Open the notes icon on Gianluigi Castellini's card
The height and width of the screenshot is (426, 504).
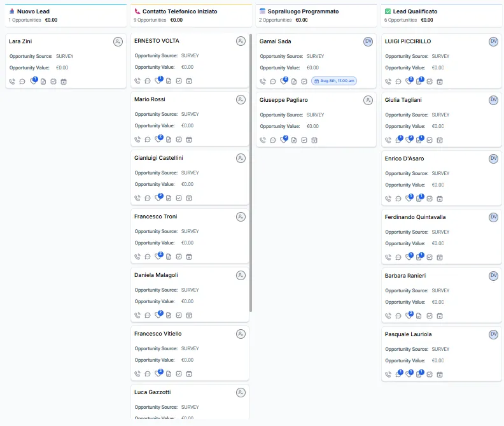tap(169, 198)
